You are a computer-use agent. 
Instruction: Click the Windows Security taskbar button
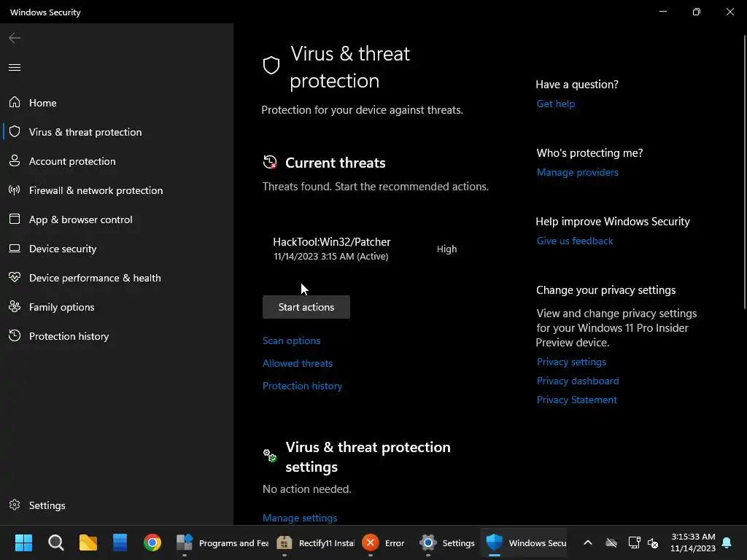click(525, 542)
